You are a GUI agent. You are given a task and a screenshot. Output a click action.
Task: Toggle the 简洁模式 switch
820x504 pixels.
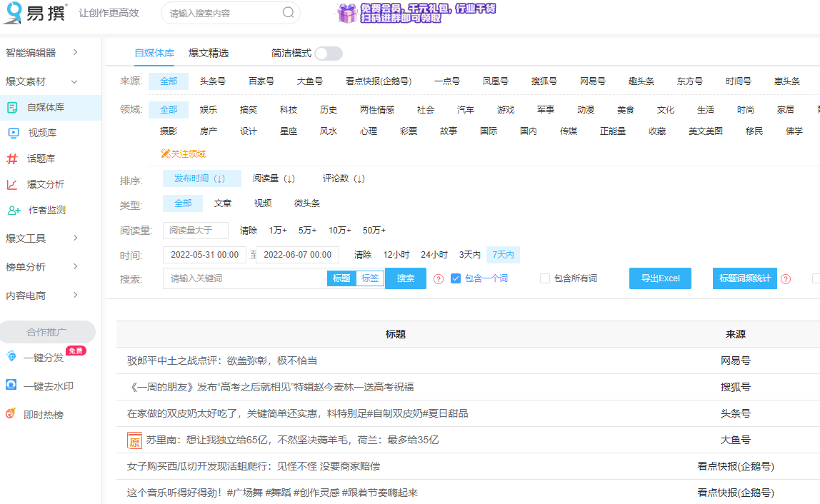329,54
